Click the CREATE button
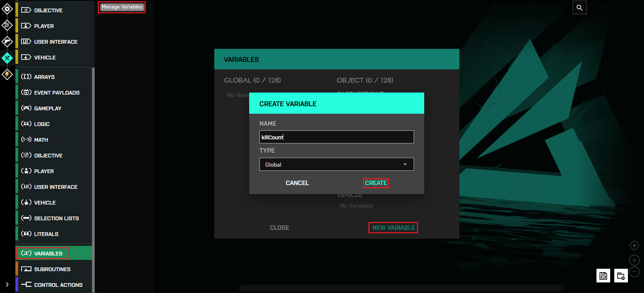 tap(376, 183)
